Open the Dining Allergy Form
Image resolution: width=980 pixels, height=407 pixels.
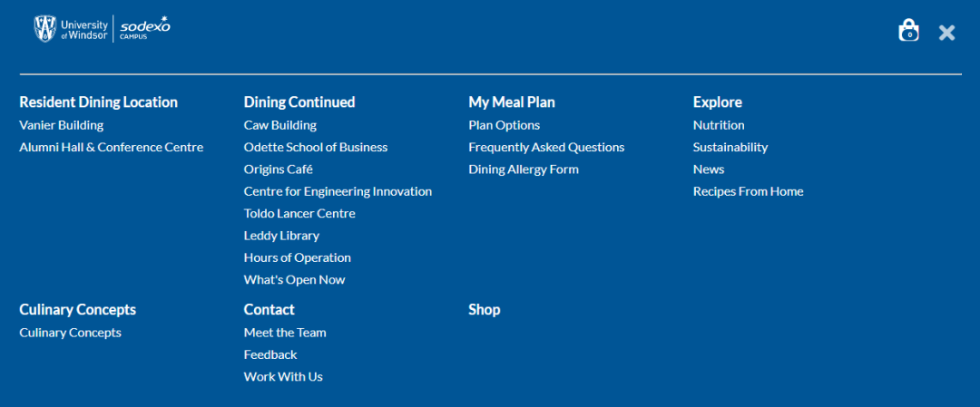[524, 170]
